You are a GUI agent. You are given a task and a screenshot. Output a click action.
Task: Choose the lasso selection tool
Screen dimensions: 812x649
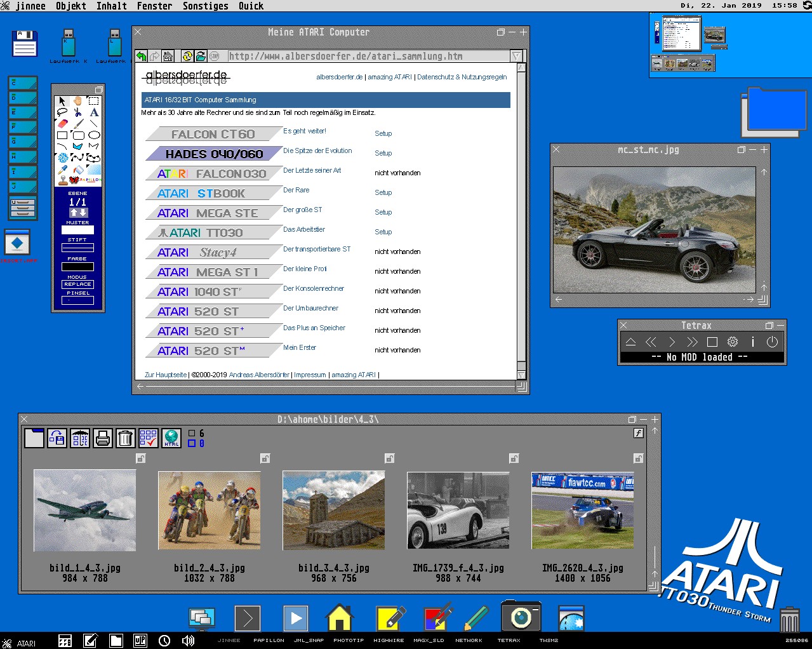(x=62, y=112)
